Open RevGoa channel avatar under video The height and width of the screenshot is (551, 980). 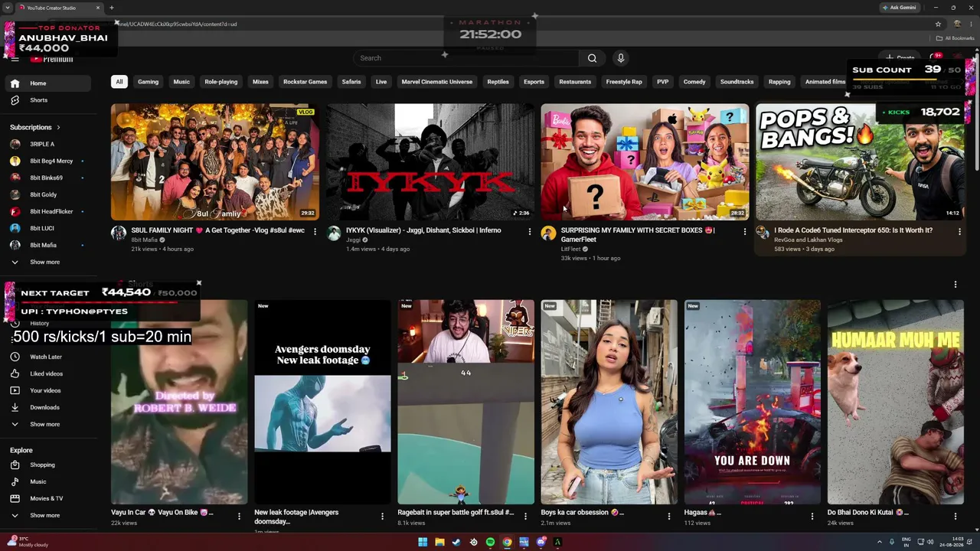pos(763,233)
